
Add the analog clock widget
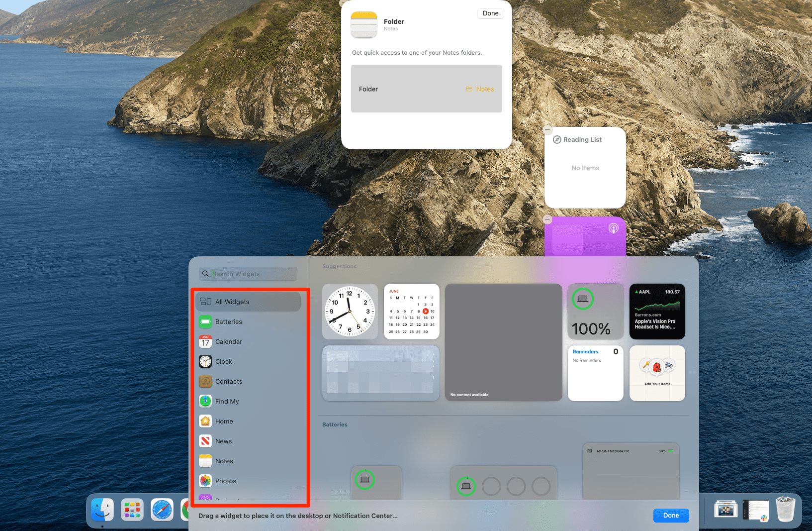click(x=350, y=312)
